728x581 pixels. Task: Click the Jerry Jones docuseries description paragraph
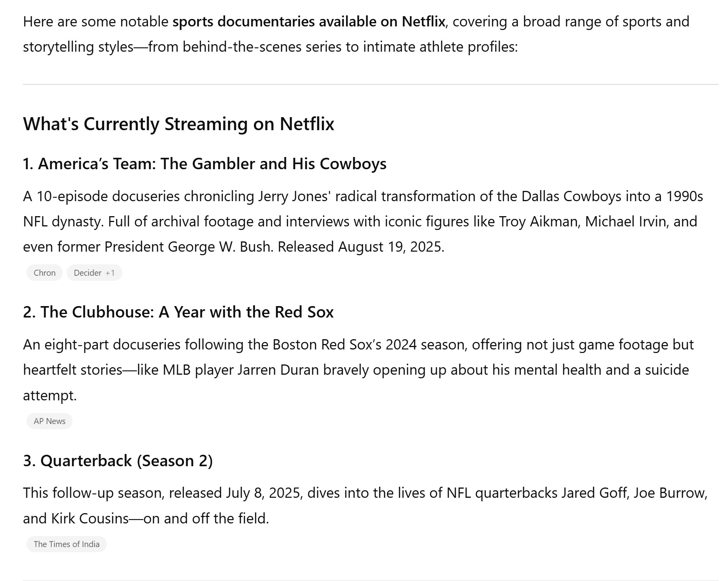[363, 221]
